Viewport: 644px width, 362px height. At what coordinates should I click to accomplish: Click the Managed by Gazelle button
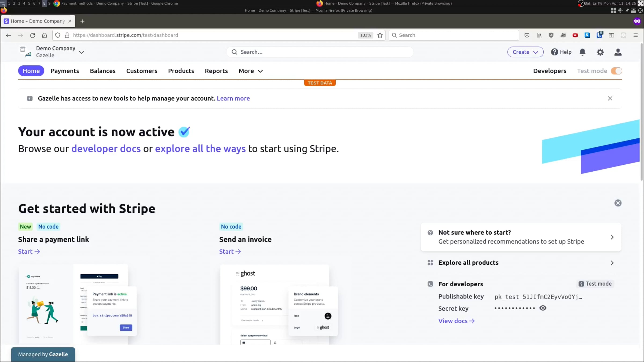pyautogui.click(x=43, y=354)
